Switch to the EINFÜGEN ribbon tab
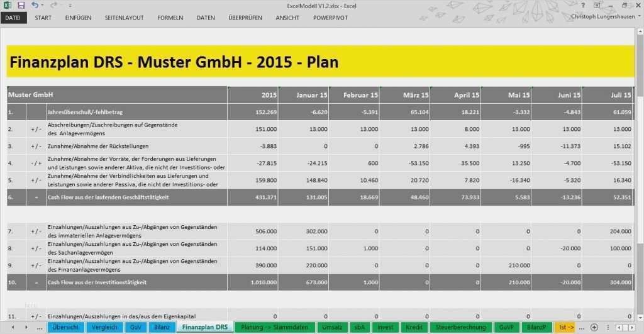The height and width of the screenshot is (334, 644). (78, 18)
